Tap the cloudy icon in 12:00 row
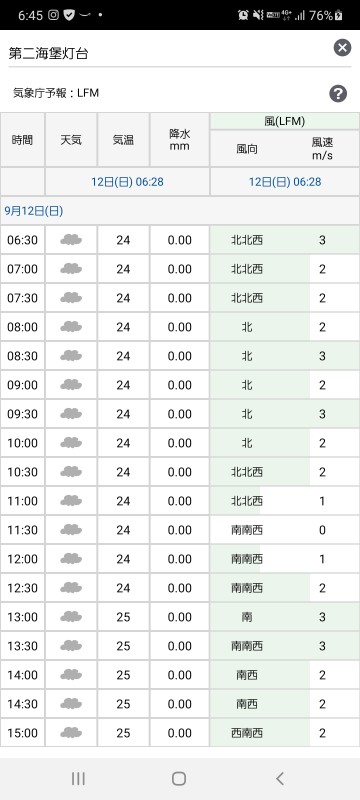Screen dimensions: 360x800 [71, 559]
